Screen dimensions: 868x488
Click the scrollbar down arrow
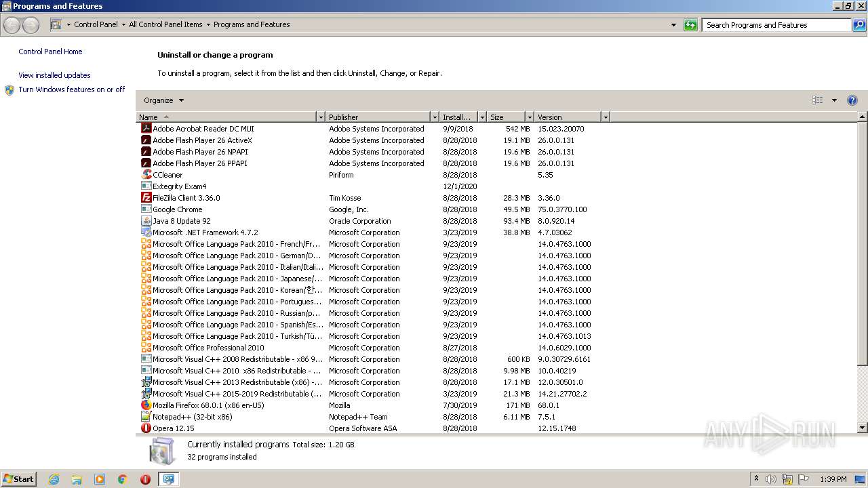point(863,428)
